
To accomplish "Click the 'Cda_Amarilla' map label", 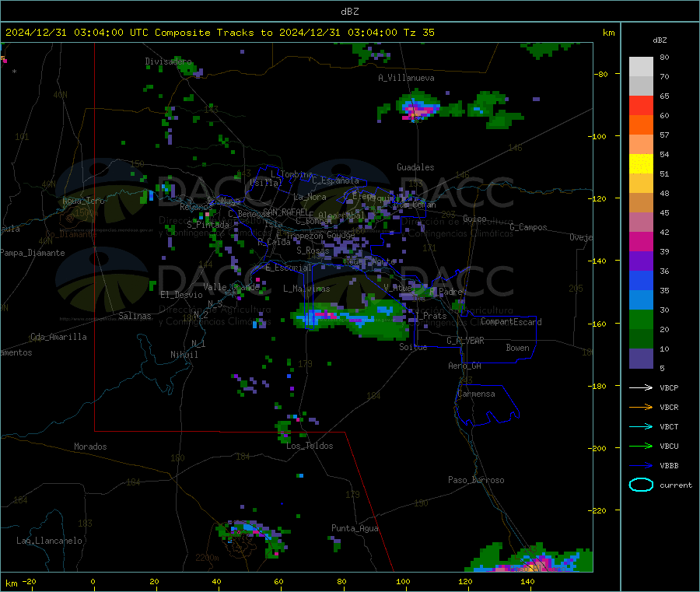I will (58, 337).
